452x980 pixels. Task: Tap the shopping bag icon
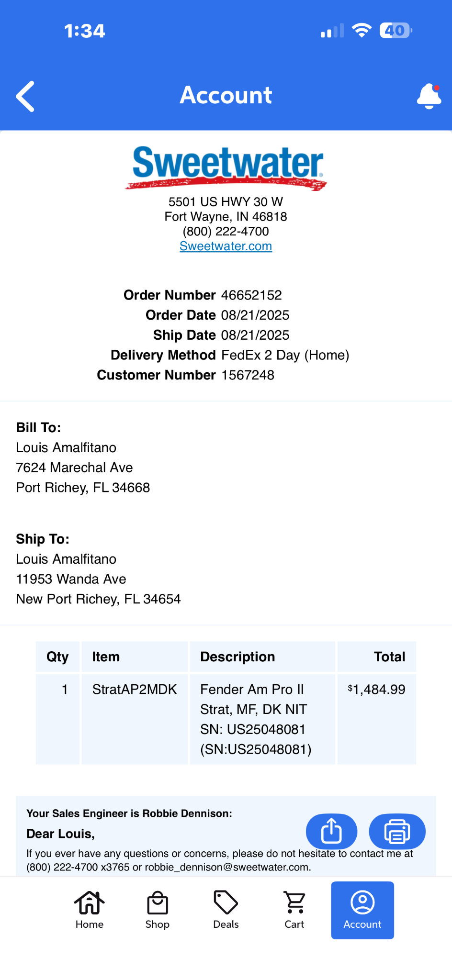click(158, 902)
